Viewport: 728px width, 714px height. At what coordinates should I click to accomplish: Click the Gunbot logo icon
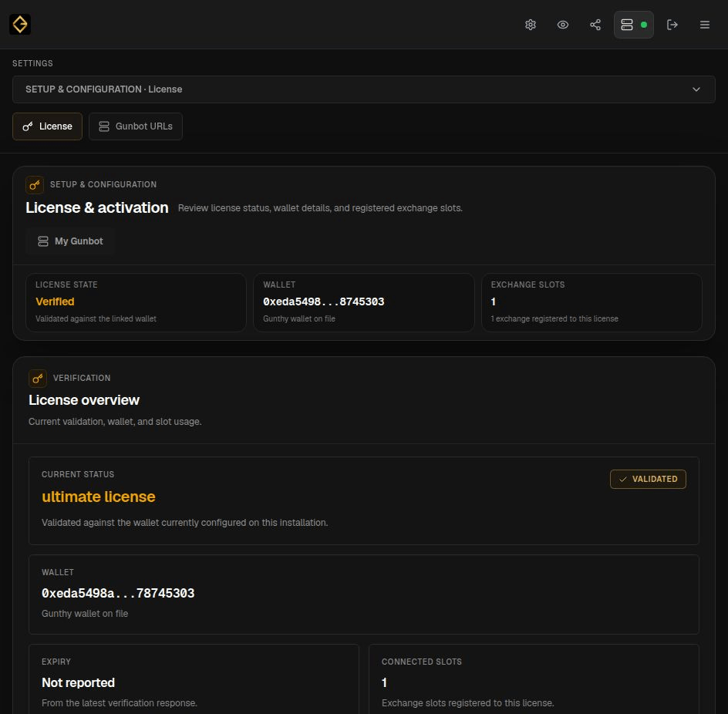pos(20,25)
